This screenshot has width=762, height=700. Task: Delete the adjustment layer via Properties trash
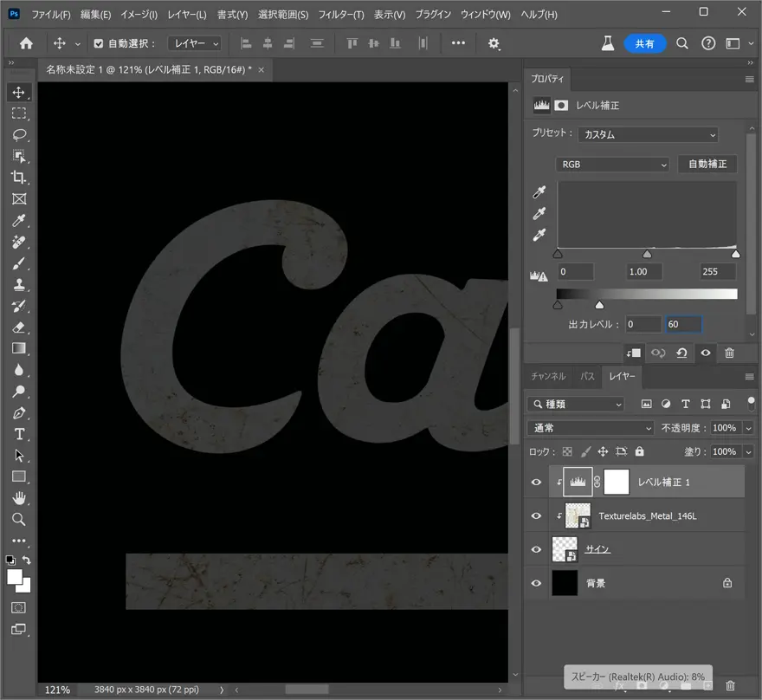pos(729,353)
